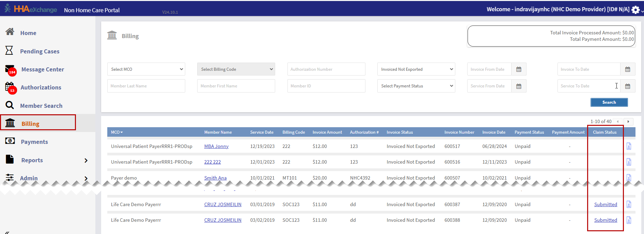Screen dimensions: 644x234
Task: Click the Service To Date text field
Action: [x=589, y=86]
